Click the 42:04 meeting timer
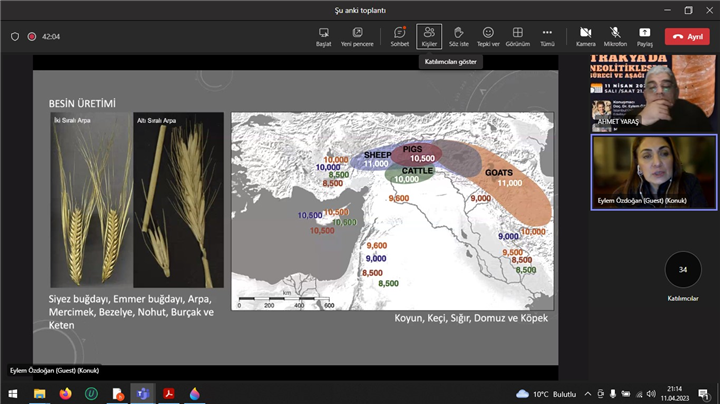Image resolution: width=720 pixels, height=404 pixels. 51,36
